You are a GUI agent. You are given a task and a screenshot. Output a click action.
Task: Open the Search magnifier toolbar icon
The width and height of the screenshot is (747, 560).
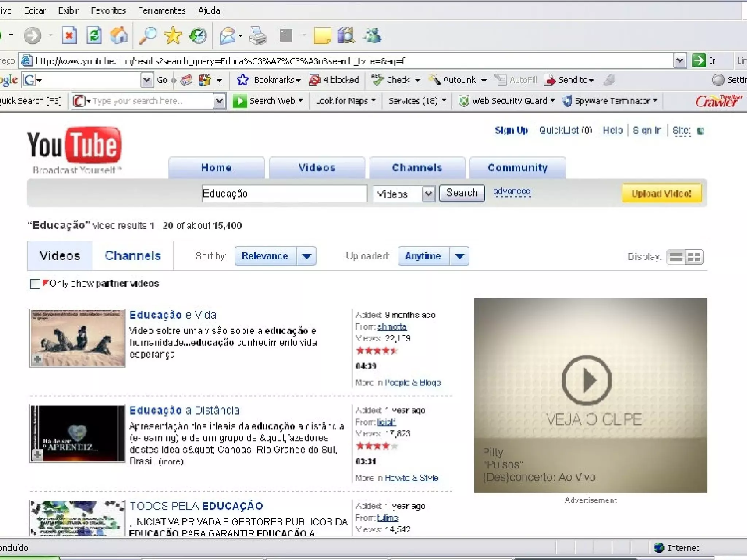pos(148,36)
